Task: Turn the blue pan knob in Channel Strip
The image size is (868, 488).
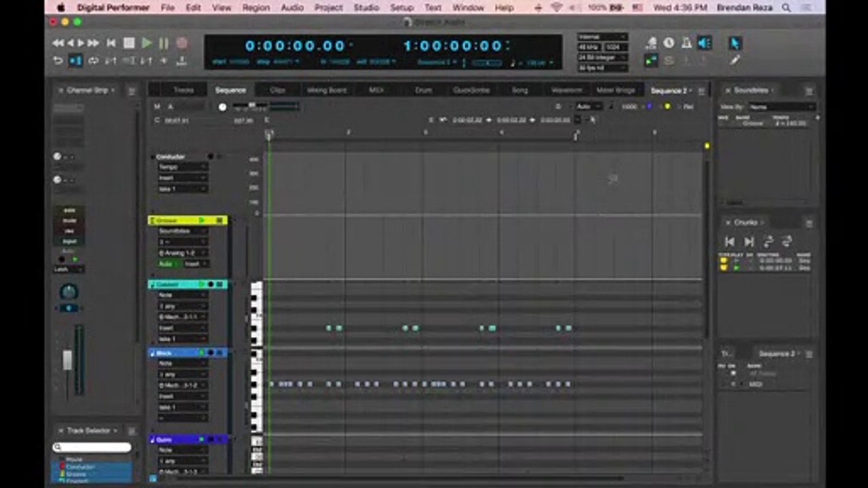Action: pyautogui.click(x=69, y=292)
